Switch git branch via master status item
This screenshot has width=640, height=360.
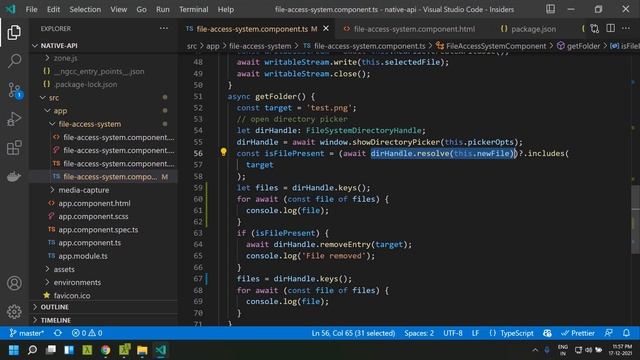click(x=27, y=333)
